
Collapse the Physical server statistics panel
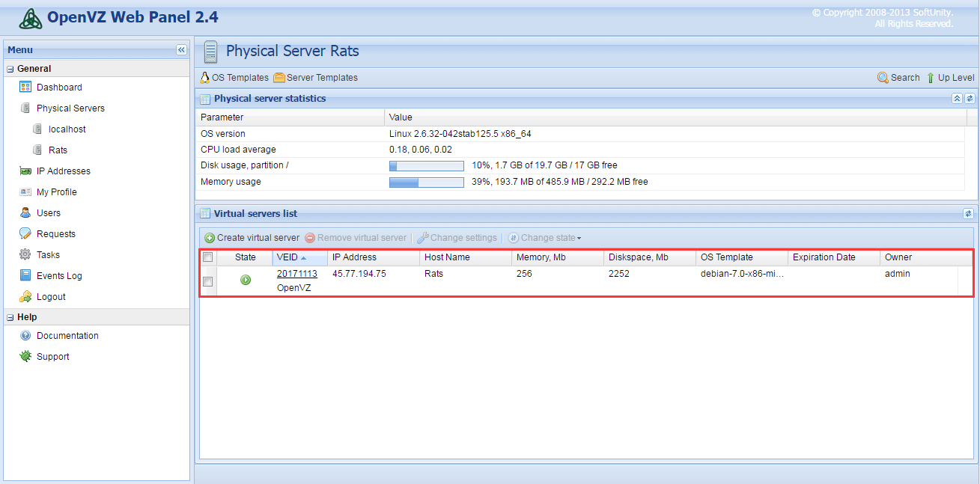click(957, 99)
